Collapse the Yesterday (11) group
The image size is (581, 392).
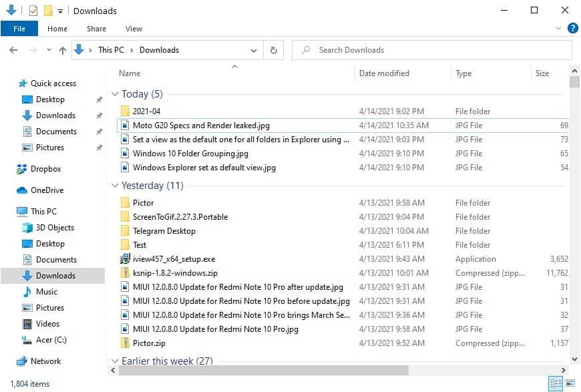[115, 186]
